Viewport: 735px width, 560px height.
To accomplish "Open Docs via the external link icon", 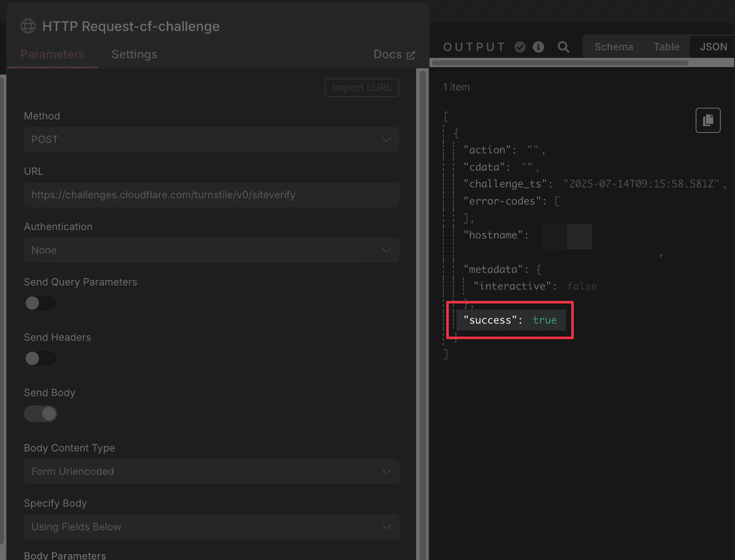I will point(411,55).
